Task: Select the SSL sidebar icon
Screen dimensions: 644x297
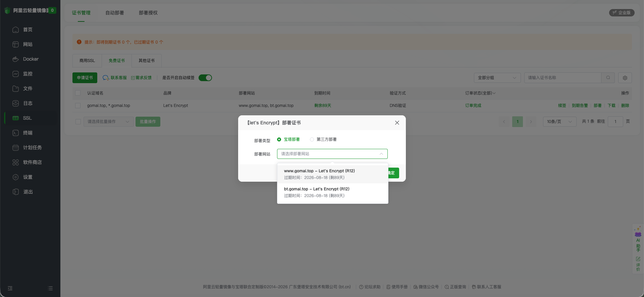Action: point(15,118)
